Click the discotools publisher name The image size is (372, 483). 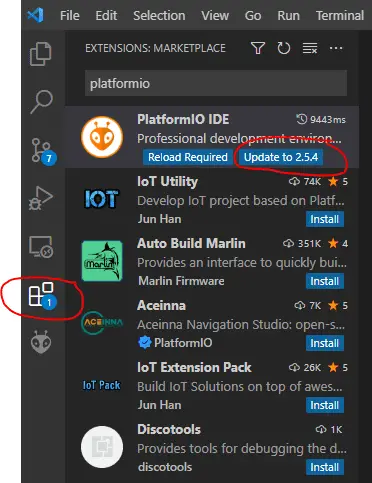[165, 467]
